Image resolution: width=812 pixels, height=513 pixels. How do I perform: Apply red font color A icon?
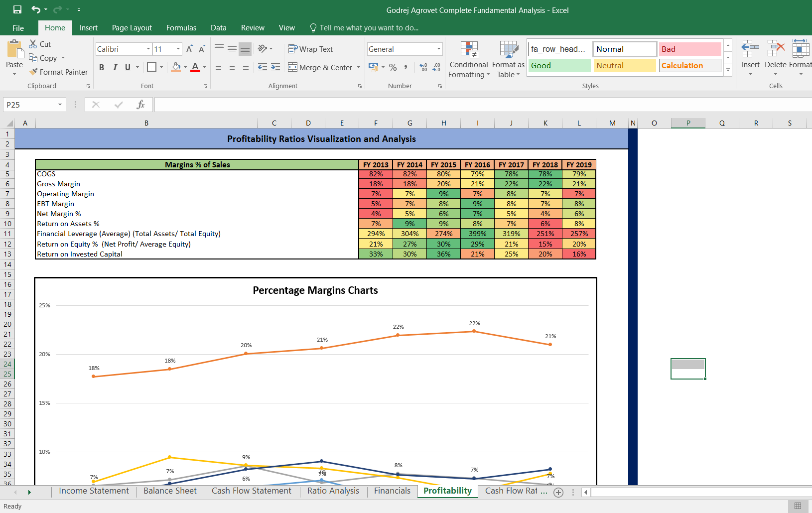195,67
